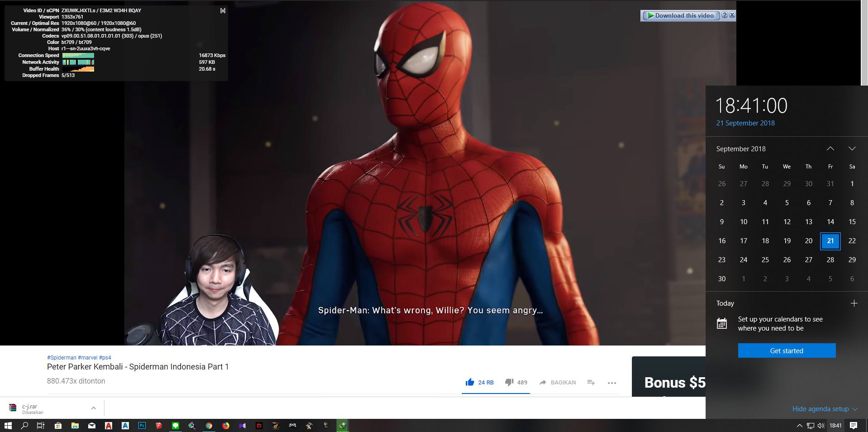Viewport: 868px width, 432px height.
Task: Open Visual Studio from taskbar
Action: click(x=242, y=426)
